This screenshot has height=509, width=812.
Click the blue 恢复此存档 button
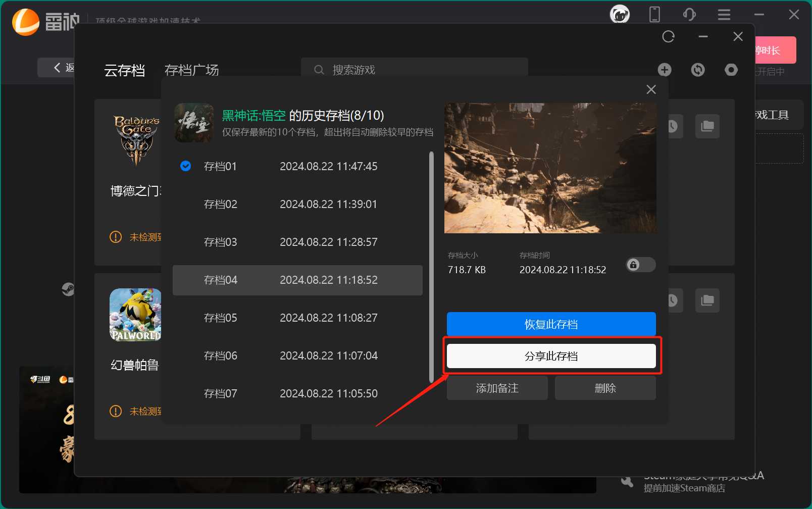point(551,324)
